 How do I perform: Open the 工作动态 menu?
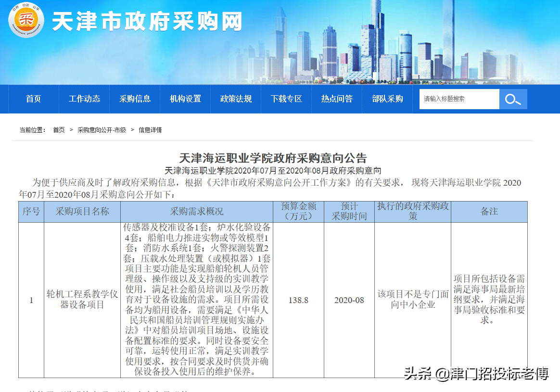(x=84, y=99)
